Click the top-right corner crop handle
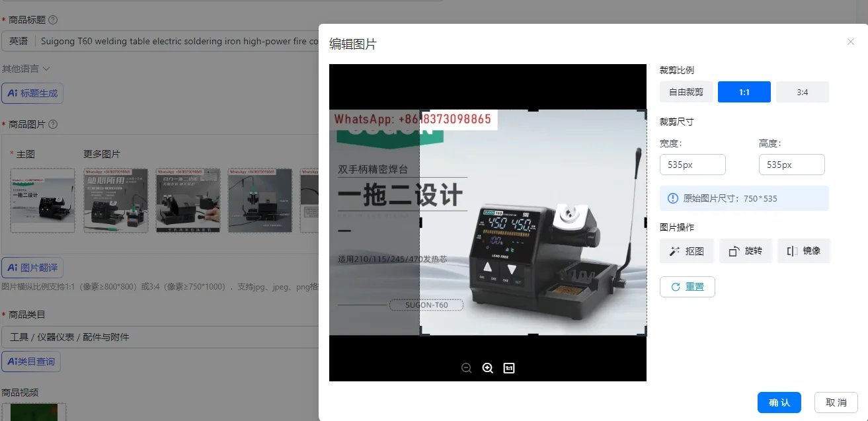868x421 pixels. tap(643, 113)
